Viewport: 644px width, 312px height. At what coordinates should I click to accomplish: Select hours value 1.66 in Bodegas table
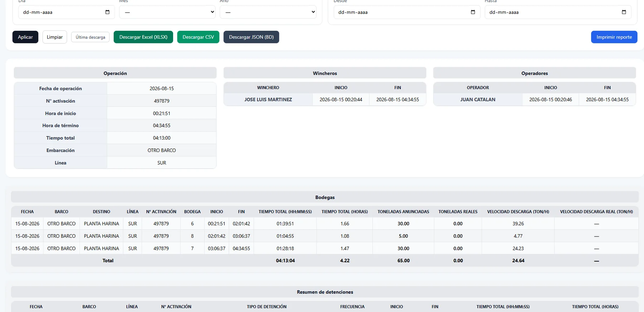click(345, 224)
